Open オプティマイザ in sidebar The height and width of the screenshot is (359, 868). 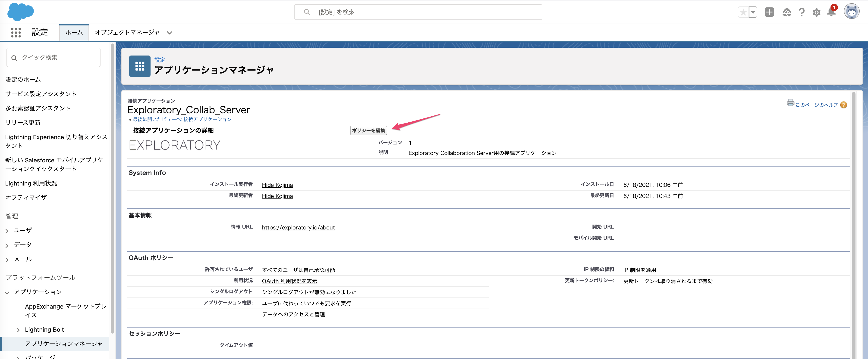pos(26,198)
